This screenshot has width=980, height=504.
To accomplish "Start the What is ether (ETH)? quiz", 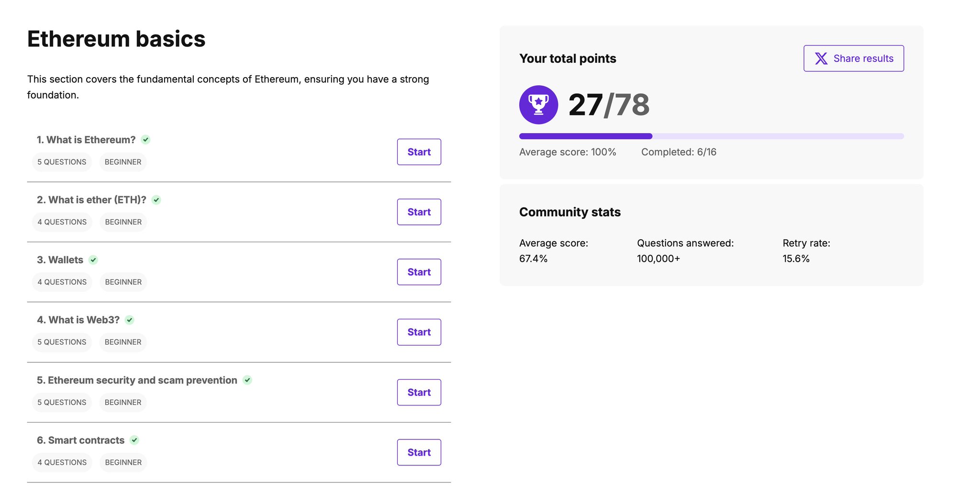I will pos(419,212).
